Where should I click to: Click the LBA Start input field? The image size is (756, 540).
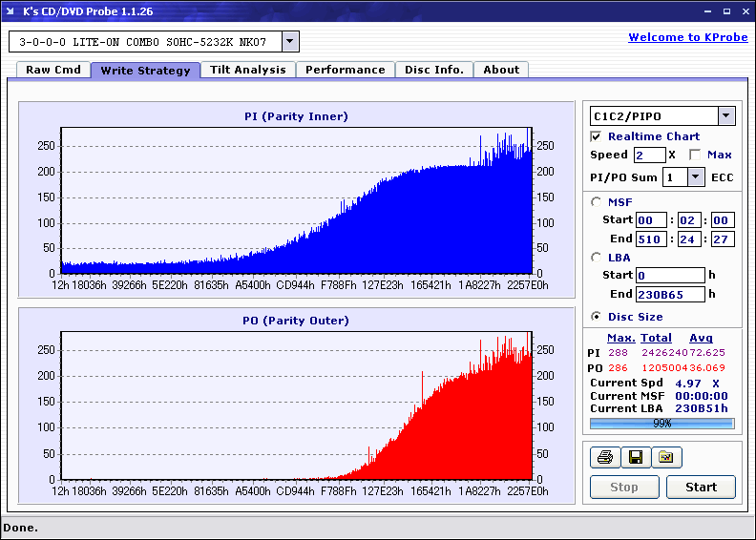click(670, 275)
